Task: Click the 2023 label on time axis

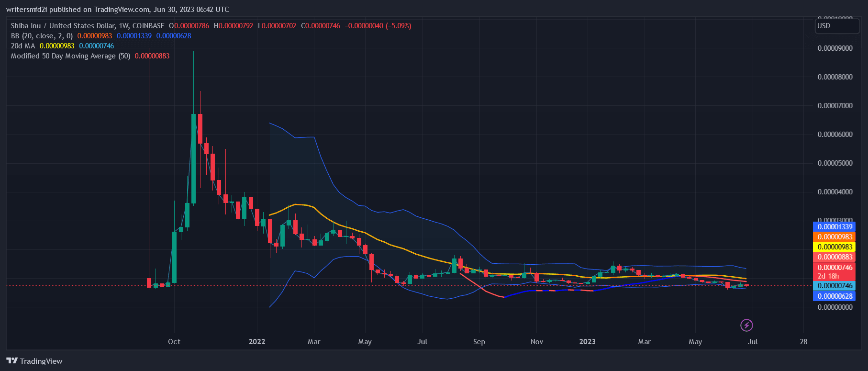Action: 587,342
